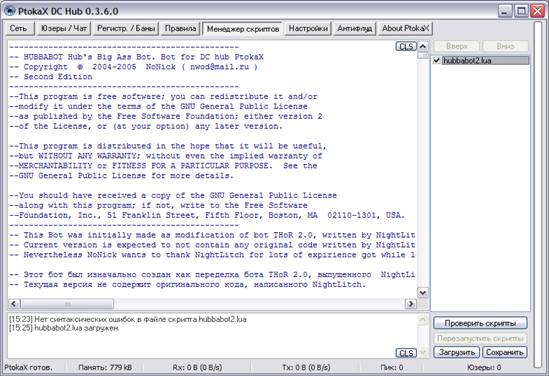
Task: Switch to Юзеры / Чат tab
Action: (63, 28)
